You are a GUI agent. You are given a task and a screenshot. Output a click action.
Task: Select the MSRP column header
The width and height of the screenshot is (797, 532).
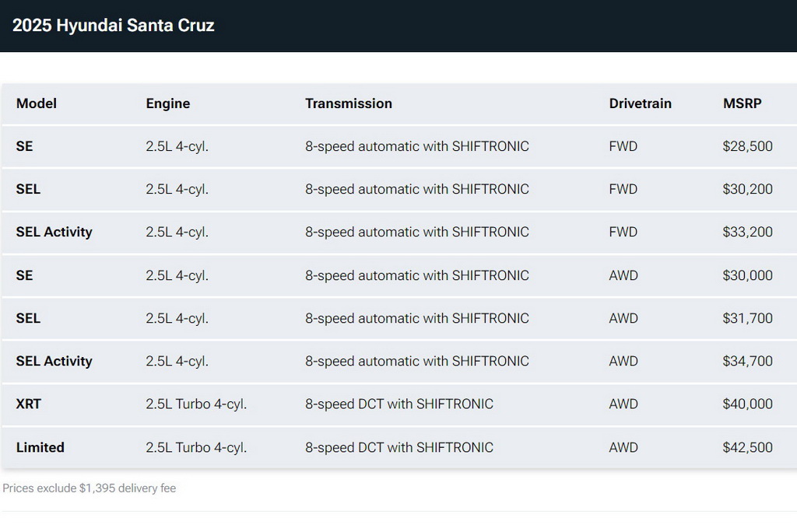pyautogui.click(x=743, y=103)
